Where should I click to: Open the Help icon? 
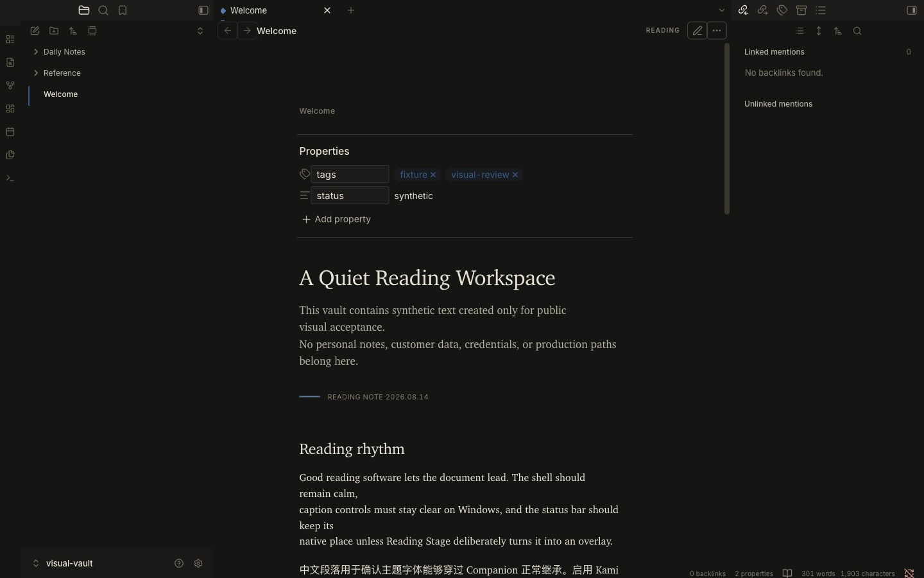pyautogui.click(x=179, y=564)
